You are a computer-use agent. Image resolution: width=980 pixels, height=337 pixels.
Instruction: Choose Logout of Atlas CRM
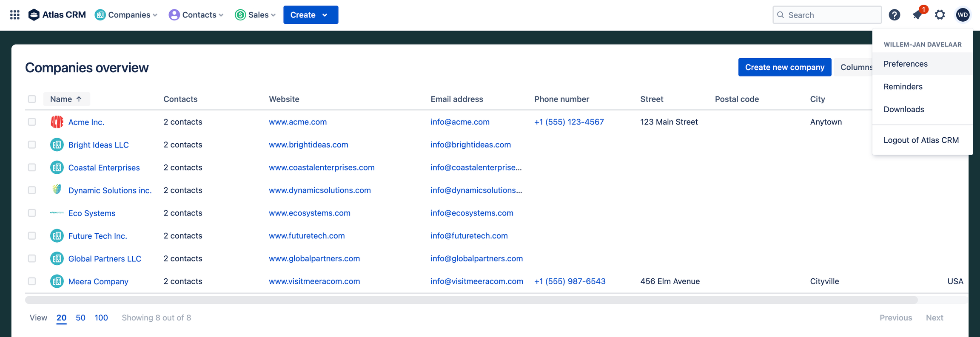[x=921, y=140]
